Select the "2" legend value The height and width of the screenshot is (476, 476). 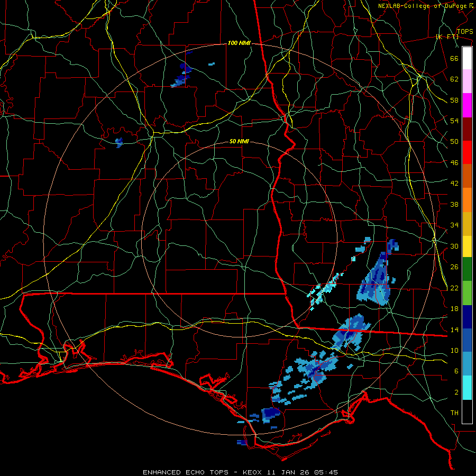coord(456,392)
